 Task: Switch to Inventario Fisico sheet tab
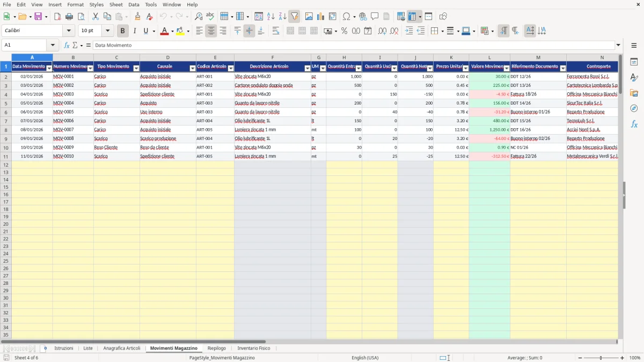pyautogui.click(x=254, y=348)
